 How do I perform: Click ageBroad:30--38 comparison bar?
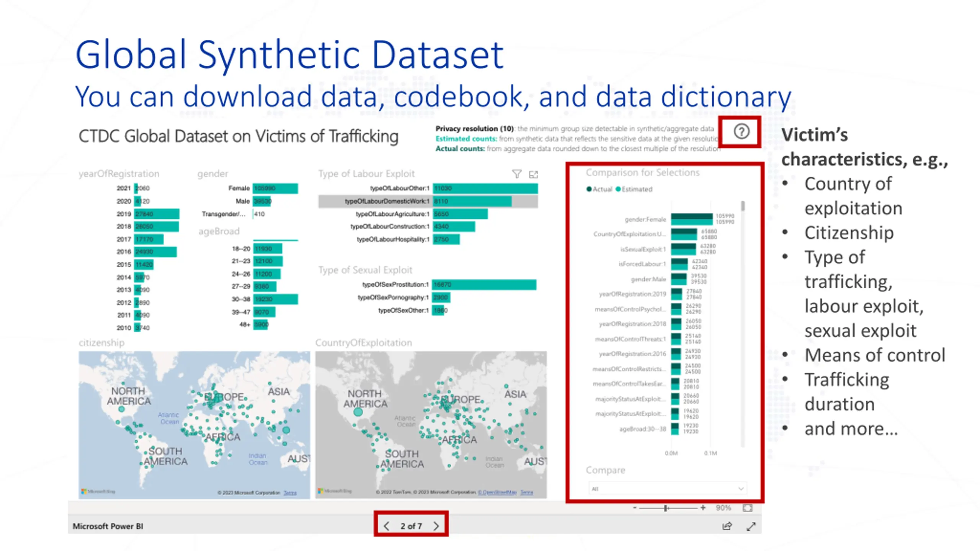point(675,429)
